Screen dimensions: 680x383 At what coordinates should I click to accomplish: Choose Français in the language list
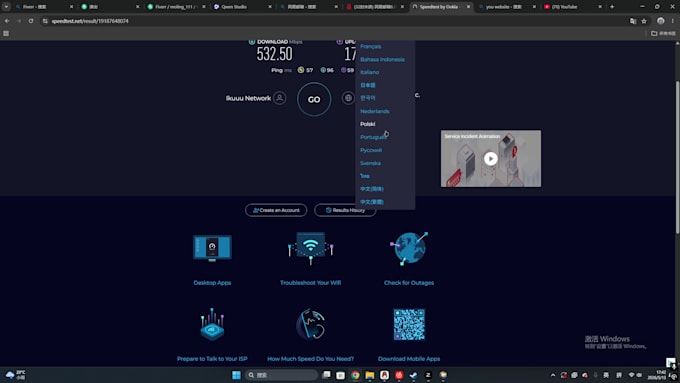(371, 46)
